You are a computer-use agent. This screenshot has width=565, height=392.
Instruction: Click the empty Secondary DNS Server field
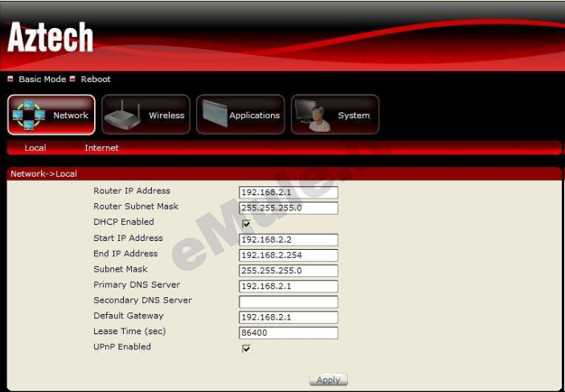pos(289,301)
